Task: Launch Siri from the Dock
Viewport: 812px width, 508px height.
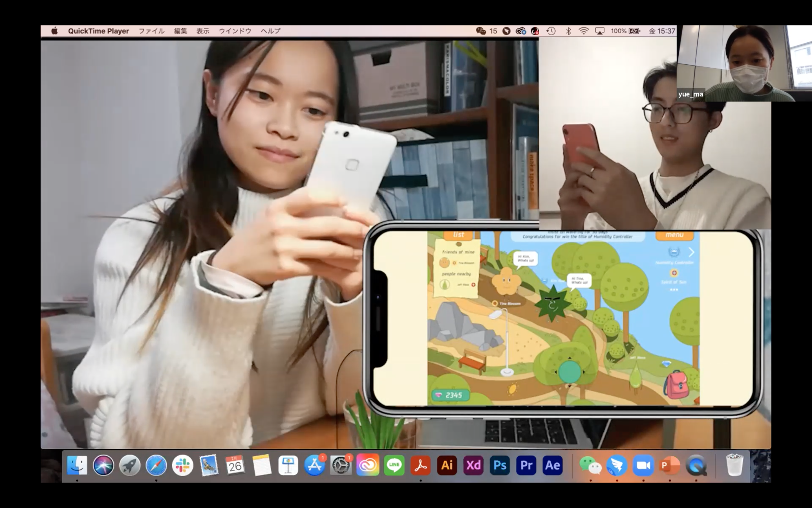Action: (103, 465)
